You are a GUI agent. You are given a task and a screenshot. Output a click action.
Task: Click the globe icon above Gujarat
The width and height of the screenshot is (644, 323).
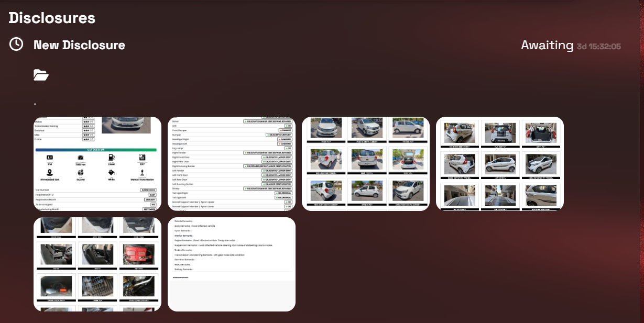coord(81,172)
